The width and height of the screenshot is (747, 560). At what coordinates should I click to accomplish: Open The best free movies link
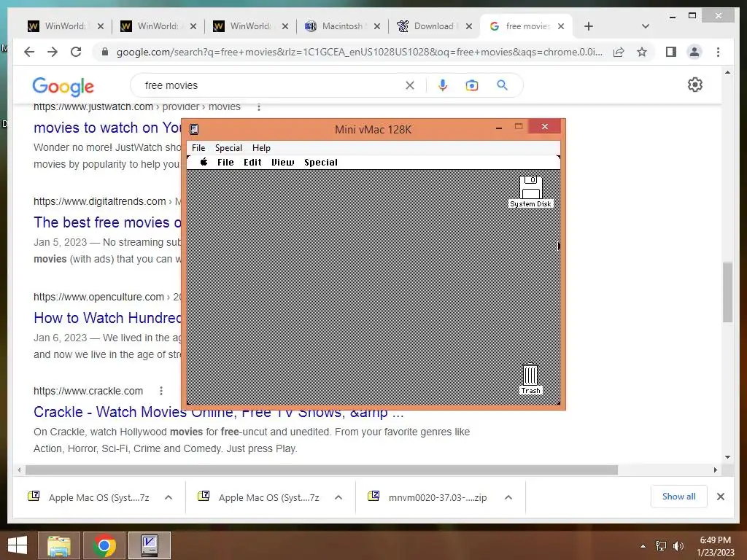coord(107,222)
